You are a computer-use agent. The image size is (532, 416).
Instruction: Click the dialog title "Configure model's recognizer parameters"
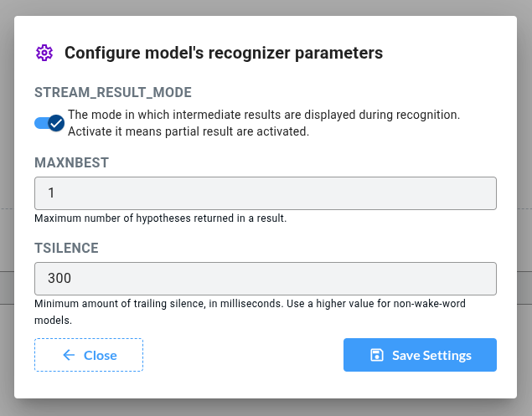(224, 53)
